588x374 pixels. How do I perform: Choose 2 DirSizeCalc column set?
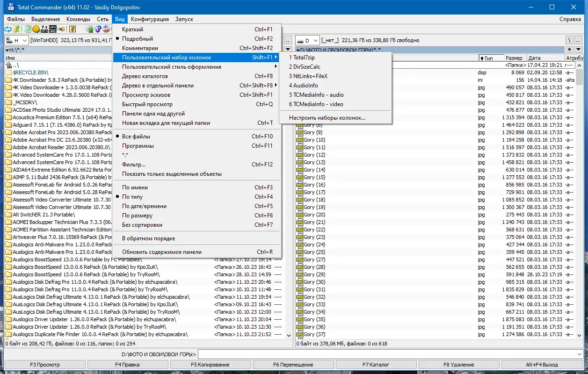point(335,67)
